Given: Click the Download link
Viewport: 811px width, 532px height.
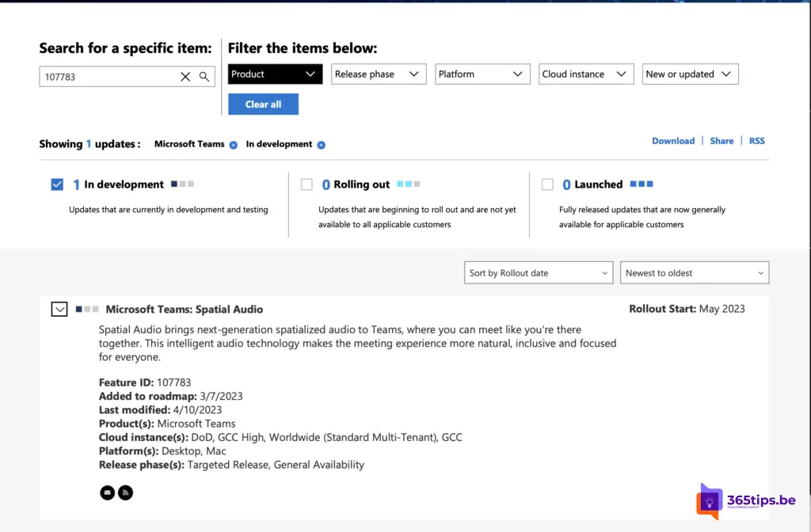Looking at the screenshot, I should coord(672,141).
